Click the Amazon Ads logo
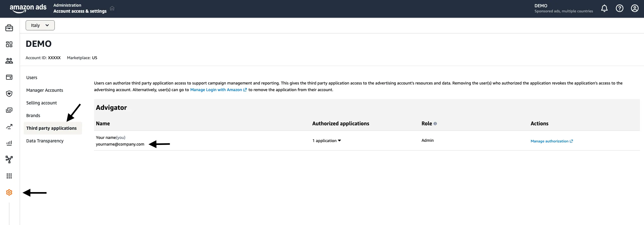 click(28, 9)
